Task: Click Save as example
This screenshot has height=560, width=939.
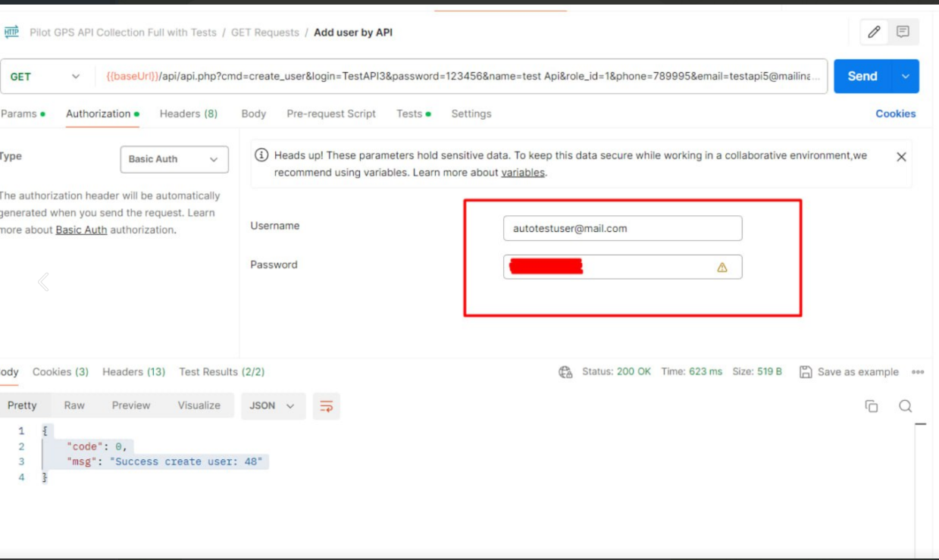Action: (x=850, y=372)
